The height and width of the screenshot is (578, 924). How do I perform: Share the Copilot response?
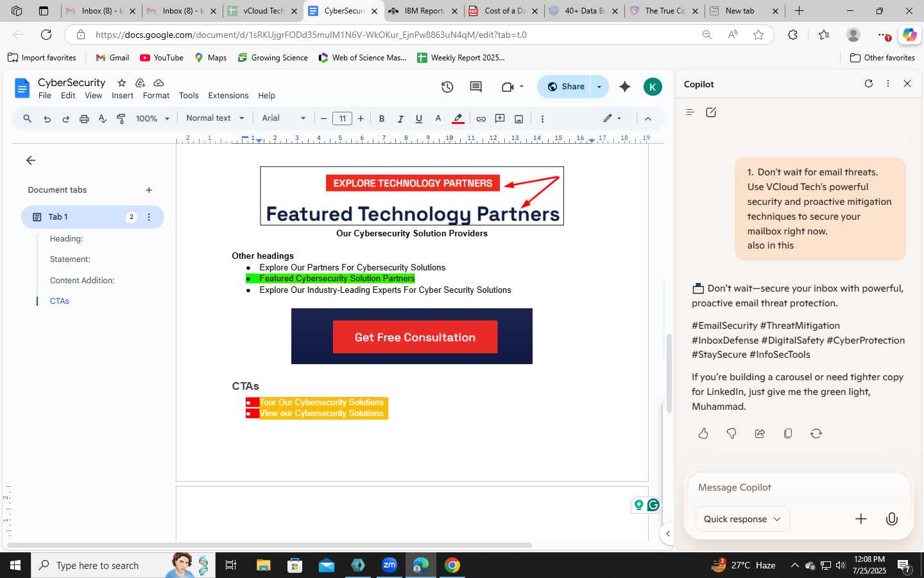point(760,433)
